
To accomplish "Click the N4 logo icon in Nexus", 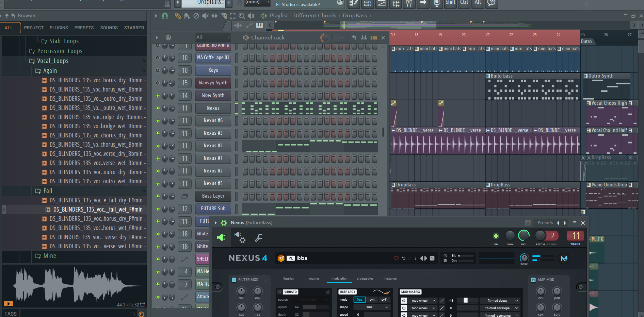I will pyautogui.click(x=564, y=258).
